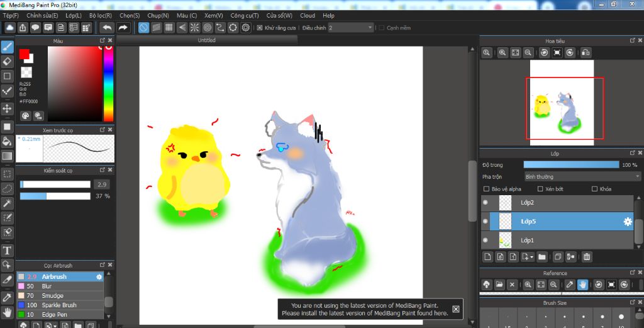Enable the Cạnh mềm checkbox

pyautogui.click(x=382, y=28)
